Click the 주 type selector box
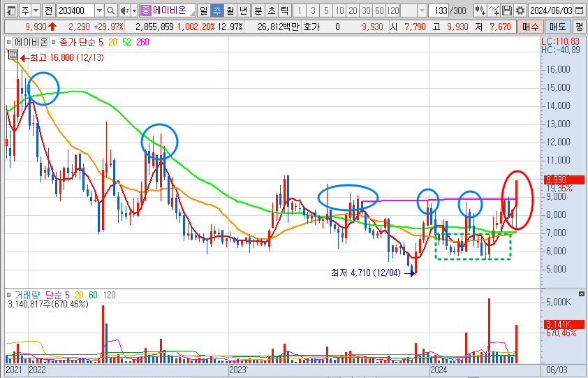Screen dimensions: 588x378 pyautogui.click(x=24, y=10)
